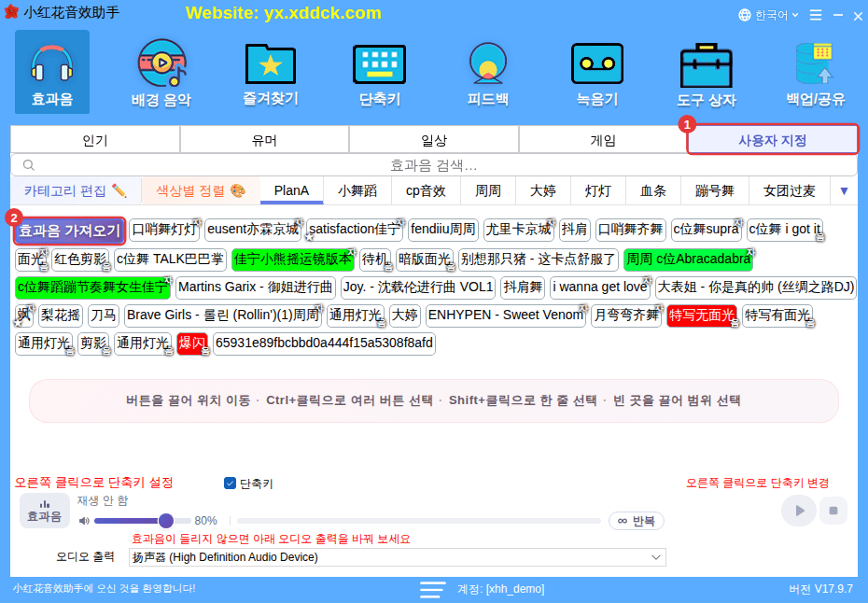Click the hamburger menu icon in title bar
The height and width of the screenshot is (603, 868).
tap(816, 15)
